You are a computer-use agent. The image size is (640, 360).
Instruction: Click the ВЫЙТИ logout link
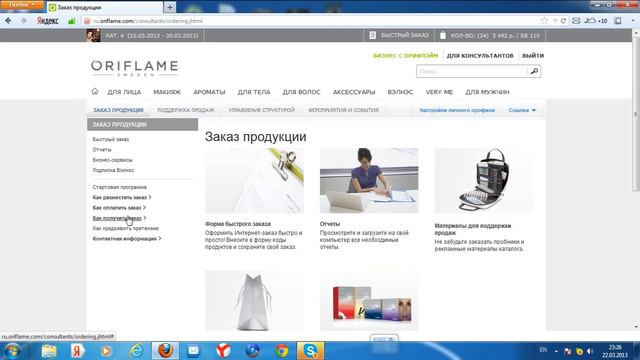533,56
